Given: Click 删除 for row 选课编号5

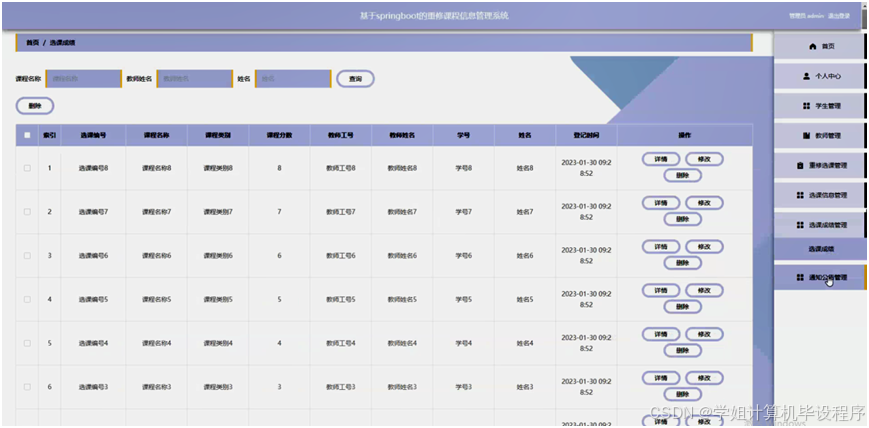Looking at the screenshot, I should 683,307.
